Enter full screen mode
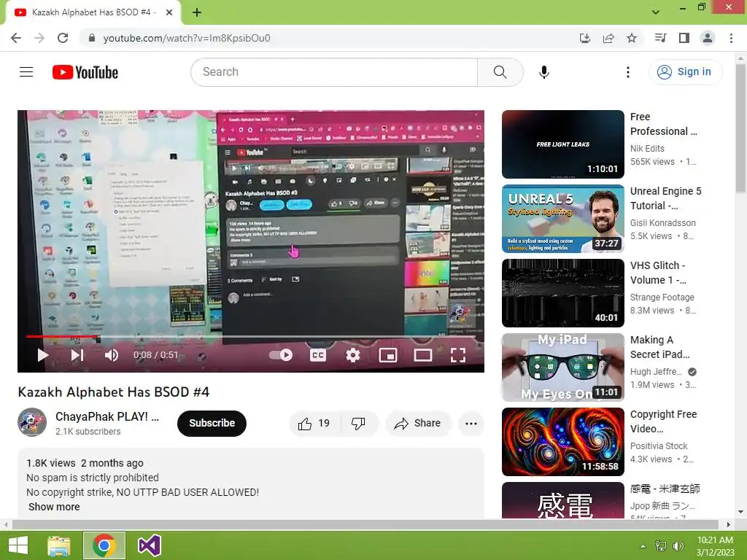The image size is (747, 560). pyautogui.click(x=458, y=355)
